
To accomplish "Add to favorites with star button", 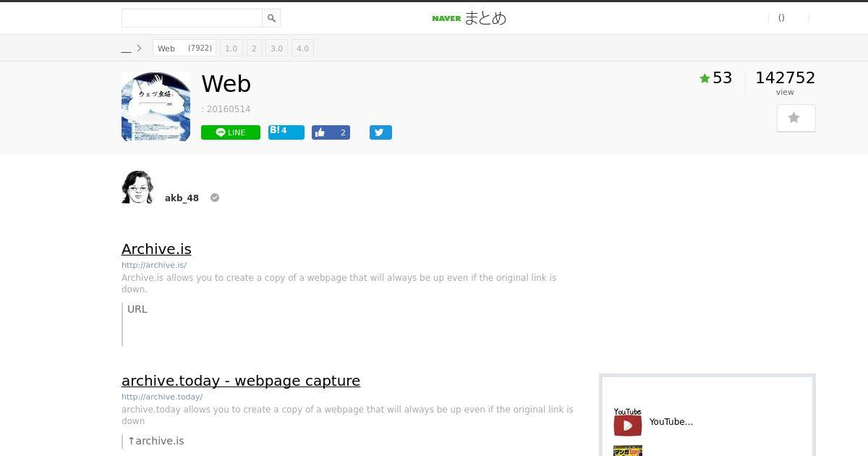I will click(796, 118).
